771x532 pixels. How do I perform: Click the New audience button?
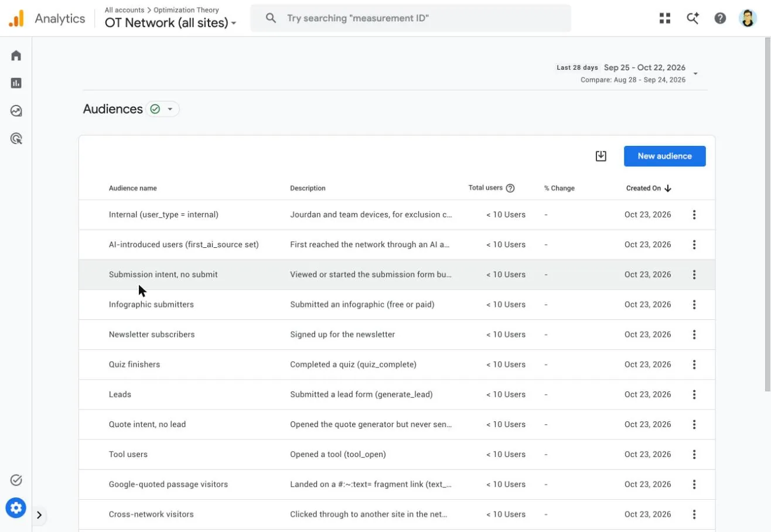pyautogui.click(x=664, y=156)
